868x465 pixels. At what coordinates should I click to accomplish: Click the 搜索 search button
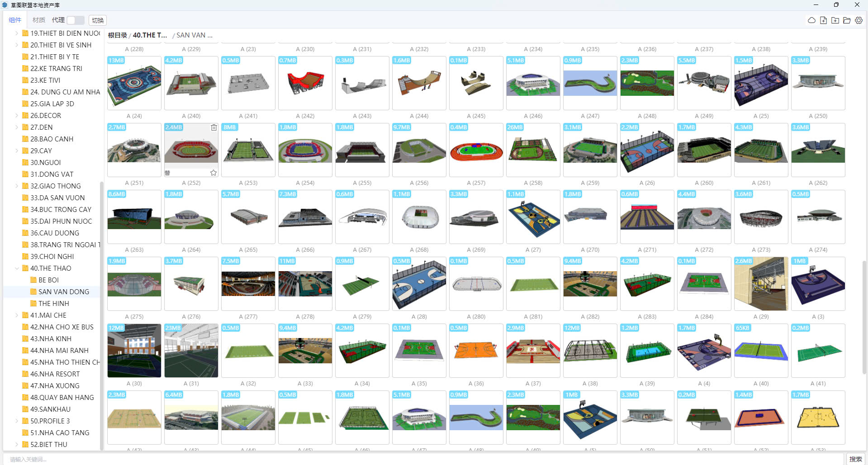855,459
